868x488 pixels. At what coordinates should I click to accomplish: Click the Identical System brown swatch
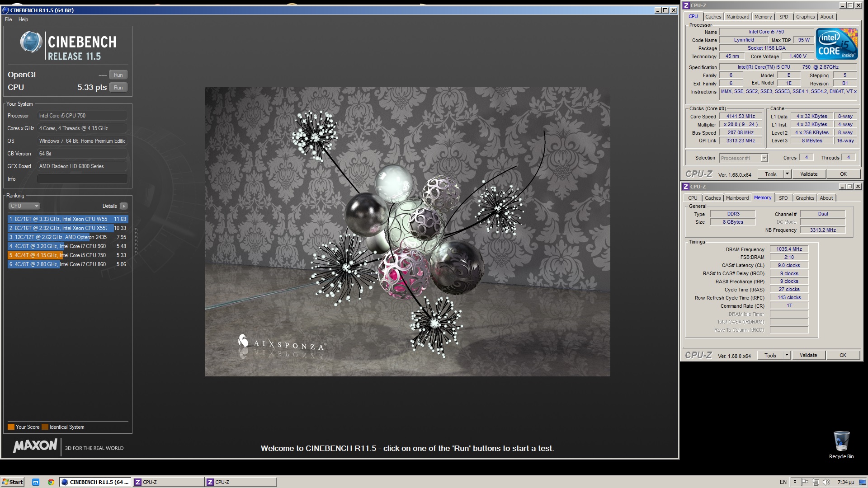tap(45, 427)
